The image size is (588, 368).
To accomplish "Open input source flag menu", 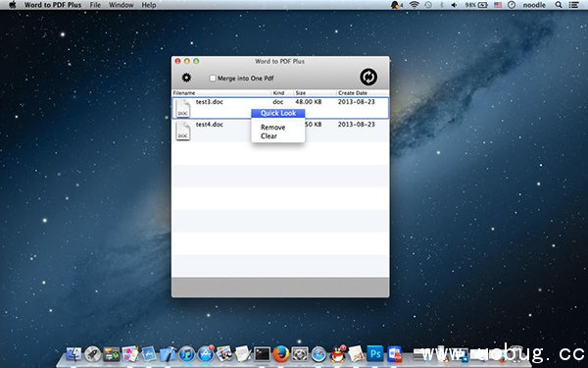I will [498, 5].
